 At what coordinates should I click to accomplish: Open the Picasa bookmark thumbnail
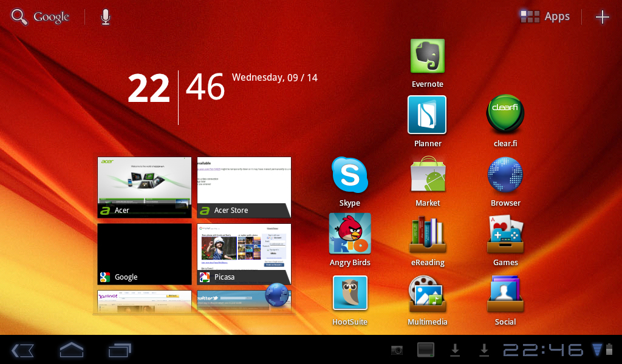pyautogui.click(x=244, y=254)
